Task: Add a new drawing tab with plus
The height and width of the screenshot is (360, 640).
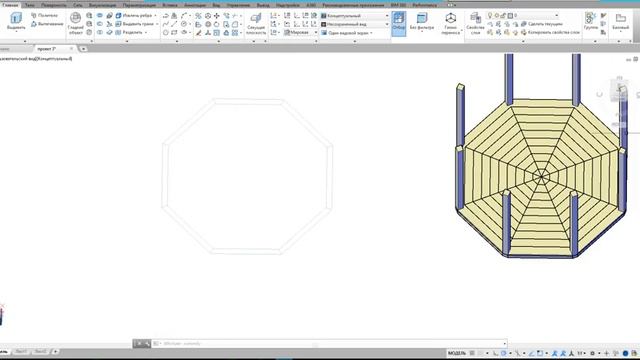Action: pos(83,49)
